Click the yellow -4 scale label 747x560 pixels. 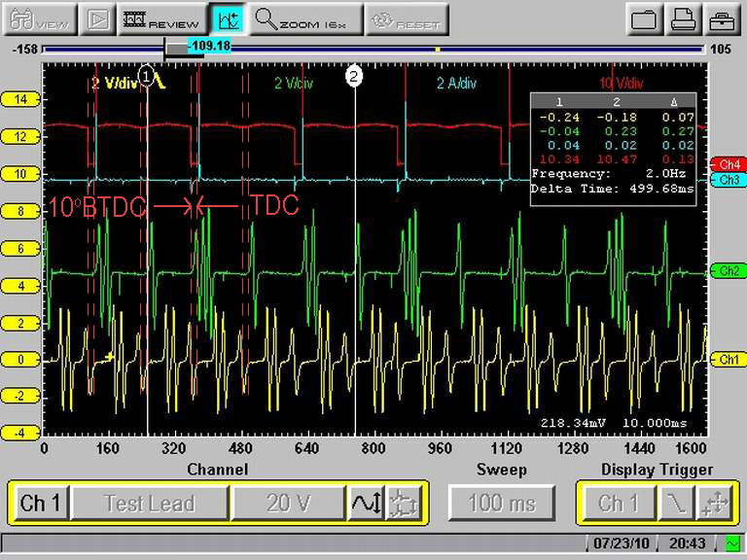(x=20, y=434)
